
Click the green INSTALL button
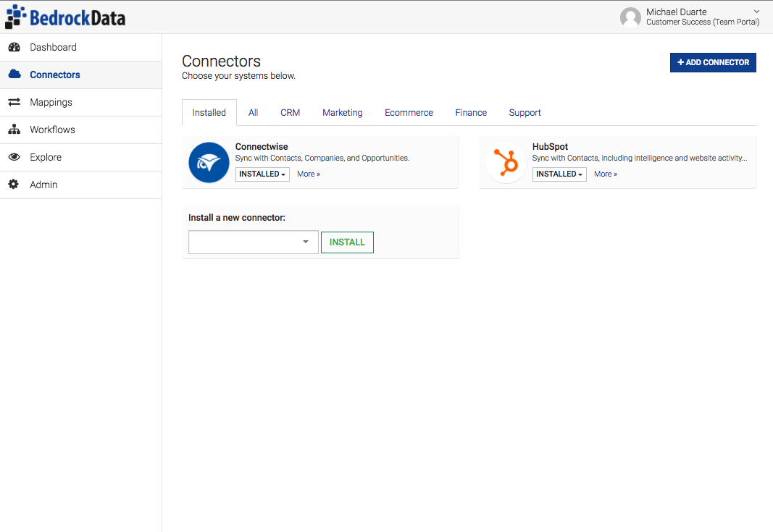[x=347, y=242]
